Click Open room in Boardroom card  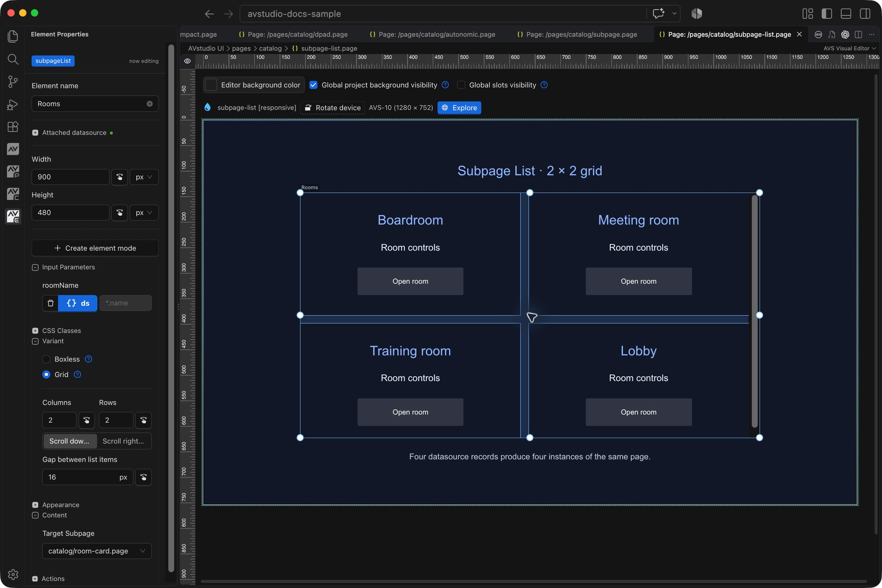410,281
